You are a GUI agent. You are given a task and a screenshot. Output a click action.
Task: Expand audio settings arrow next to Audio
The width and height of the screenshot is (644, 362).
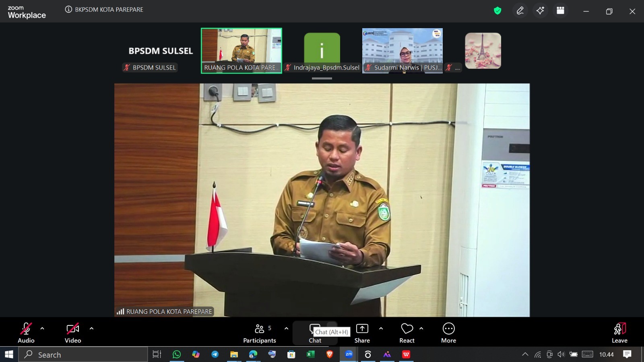coord(42,329)
